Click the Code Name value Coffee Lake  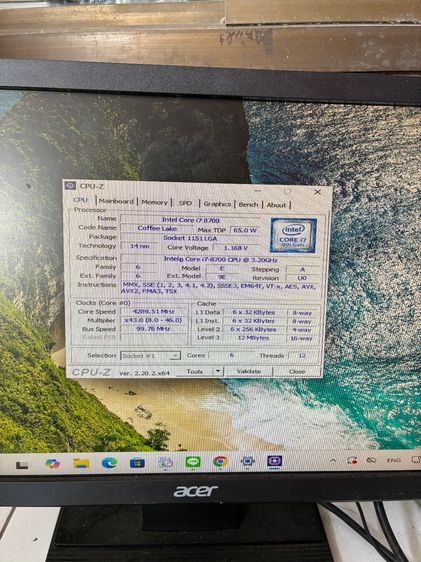[157, 228]
